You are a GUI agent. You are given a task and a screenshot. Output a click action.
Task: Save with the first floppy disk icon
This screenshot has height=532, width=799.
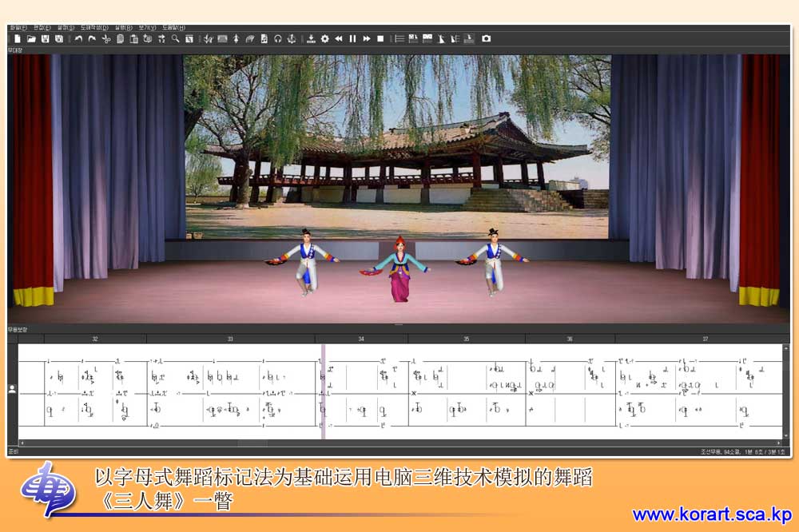[46, 38]
